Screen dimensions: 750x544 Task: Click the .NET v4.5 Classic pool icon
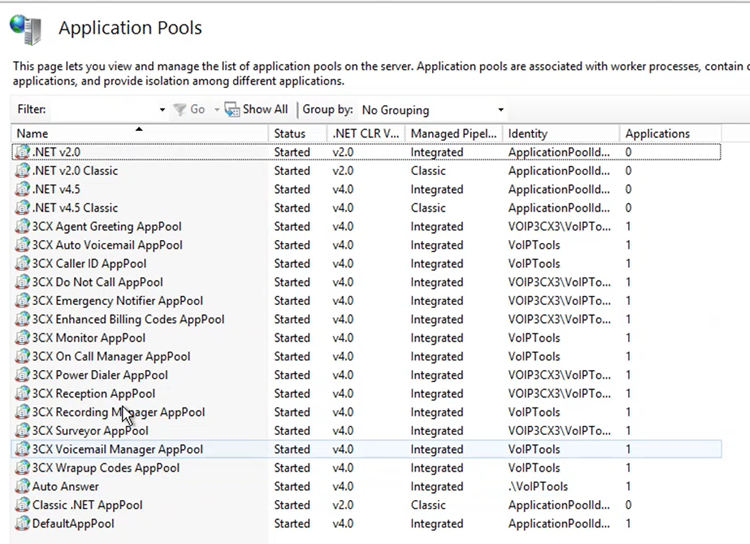[22, 208]
